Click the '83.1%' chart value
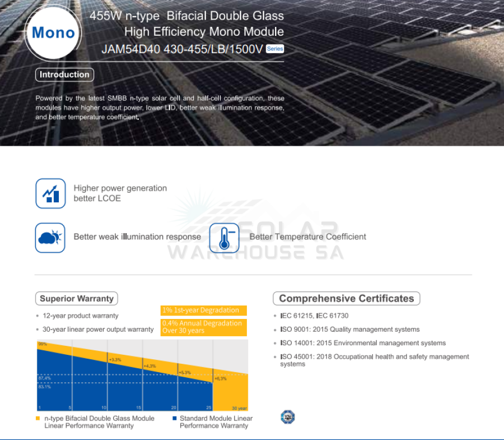The height and width of the screenshot is (440, 504). pyautogui.click(x=45, y=387)
